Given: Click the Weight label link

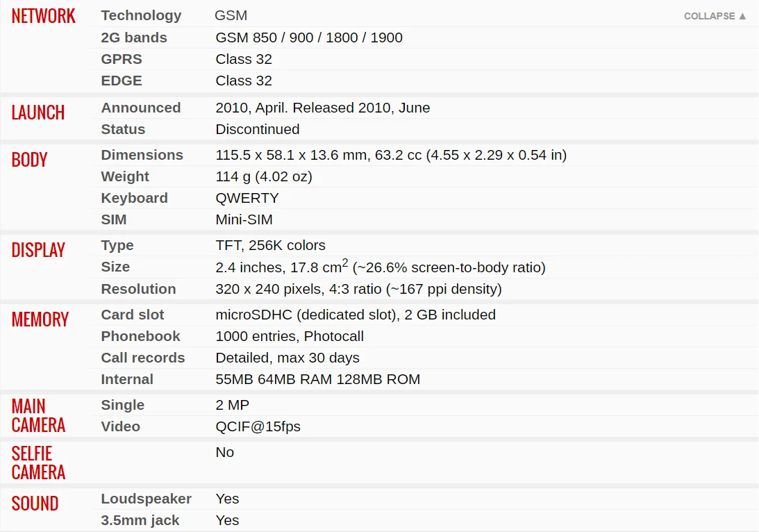Looking at the screenshot, I should click(x=125, y=176).
